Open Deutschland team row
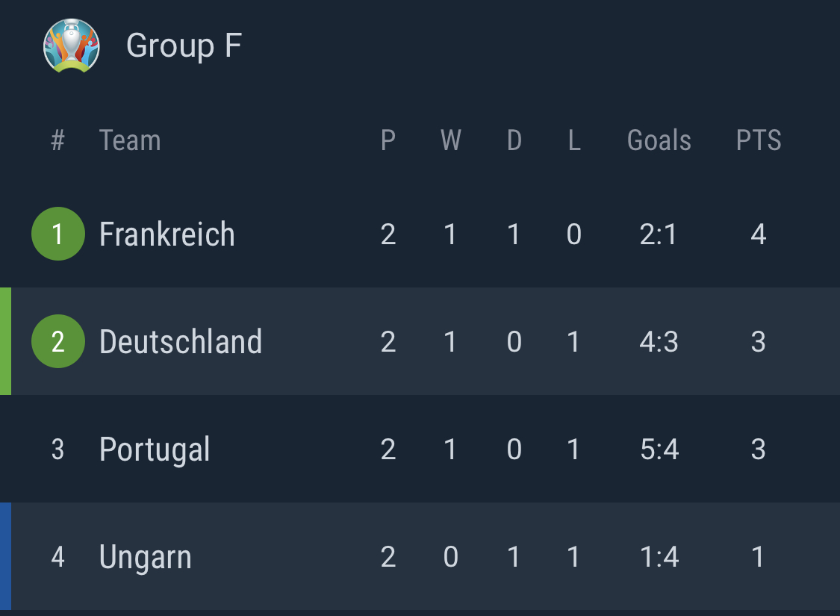 [420, 341]
